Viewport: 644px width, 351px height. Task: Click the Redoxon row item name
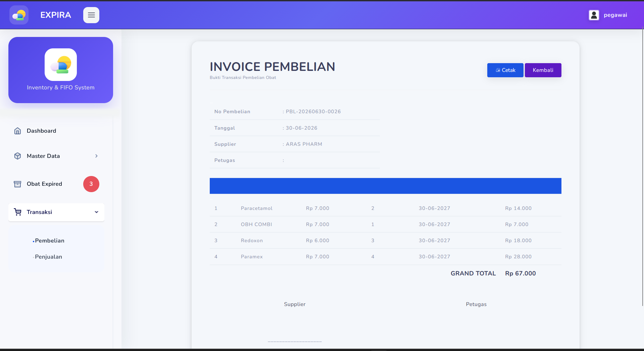point(252,240)
